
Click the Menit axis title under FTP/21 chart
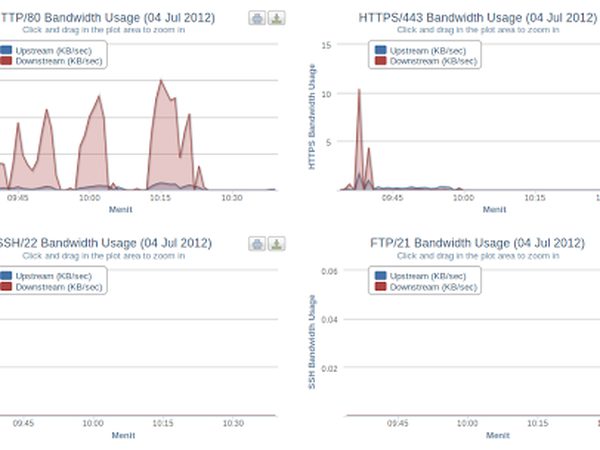[x=498, y=435]
